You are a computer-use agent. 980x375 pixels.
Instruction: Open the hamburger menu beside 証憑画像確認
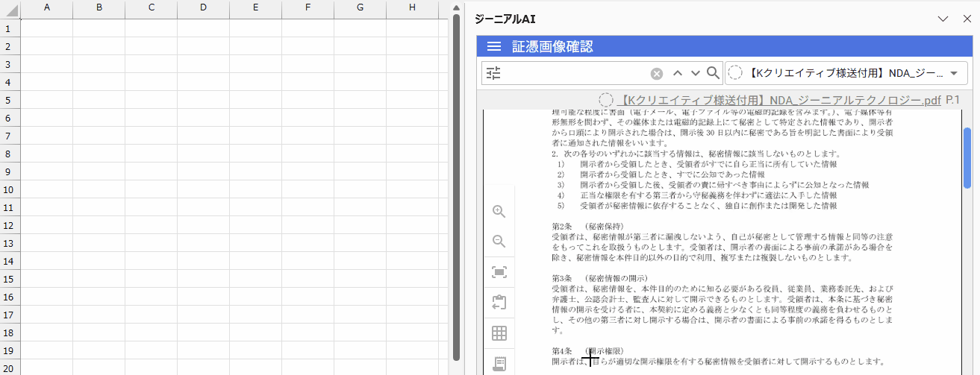(493, 46)
